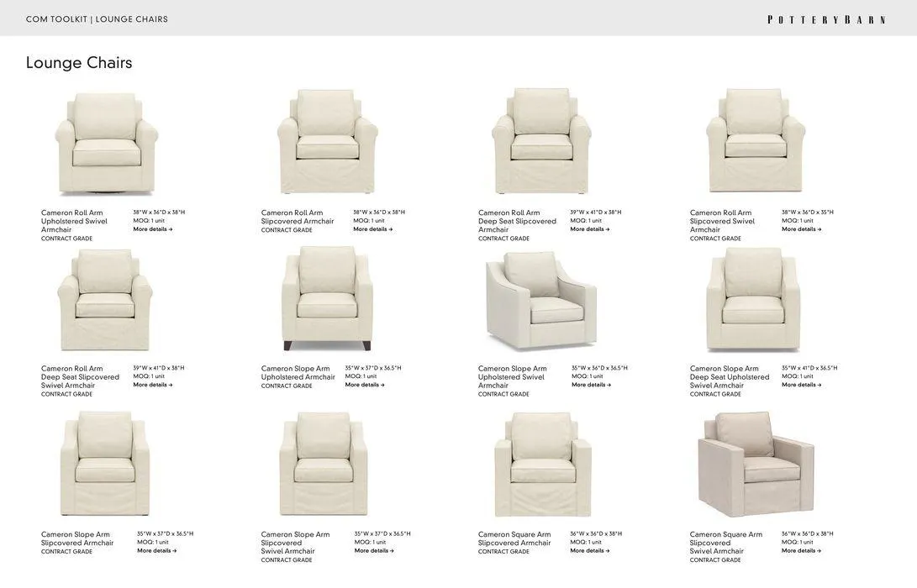The height and width of the screenshot is (588, 917).
Task: Open More details for Cameron Roll Arm Slipcovered Swivel Armchair
Action: 801,229
